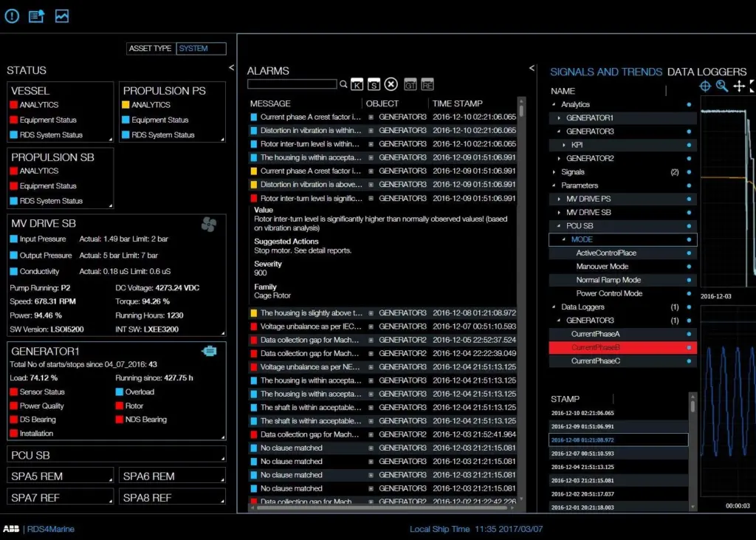Open the alerts view icon in top bar

coord(12,16)
